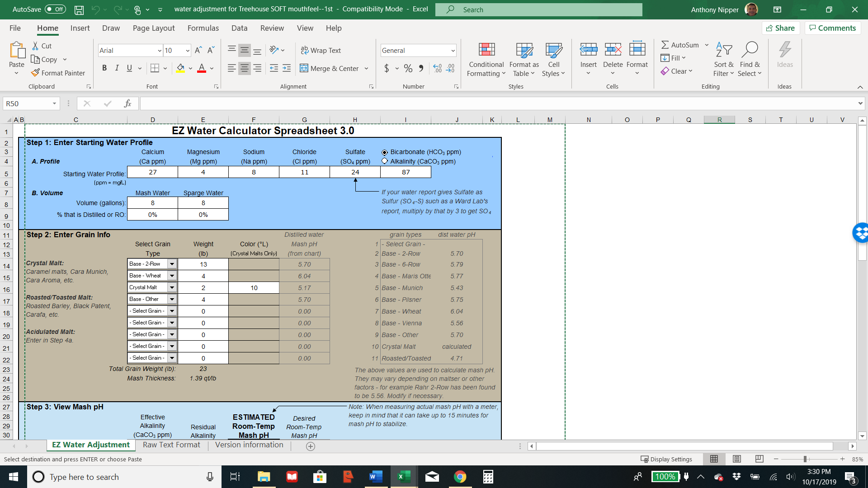Open the Formulas ribbon tab

[x=203, y=28]
